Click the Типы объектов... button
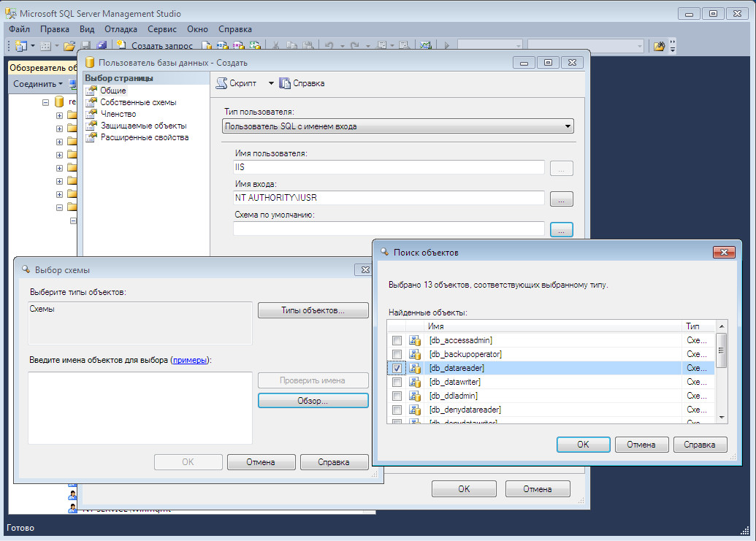The image size is (756, 541). (x=313, y=310)
